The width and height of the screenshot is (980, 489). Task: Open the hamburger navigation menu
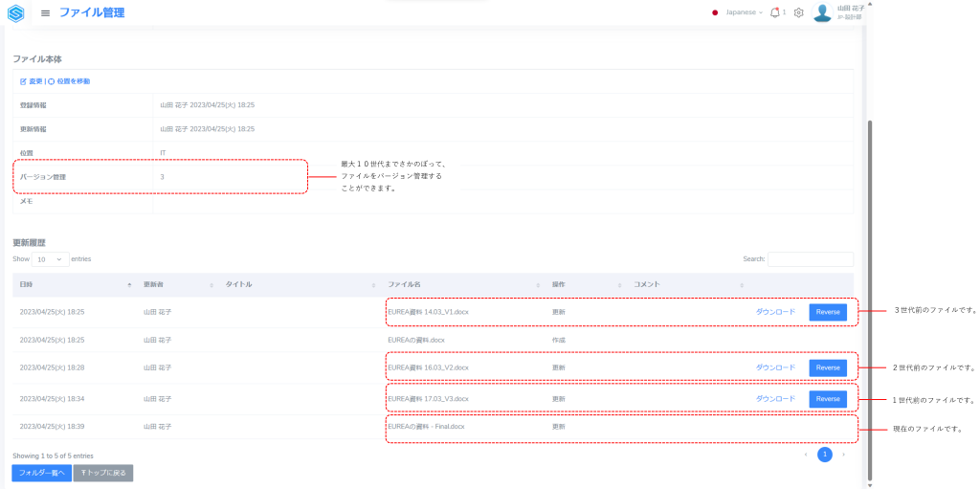click(45, 13)
